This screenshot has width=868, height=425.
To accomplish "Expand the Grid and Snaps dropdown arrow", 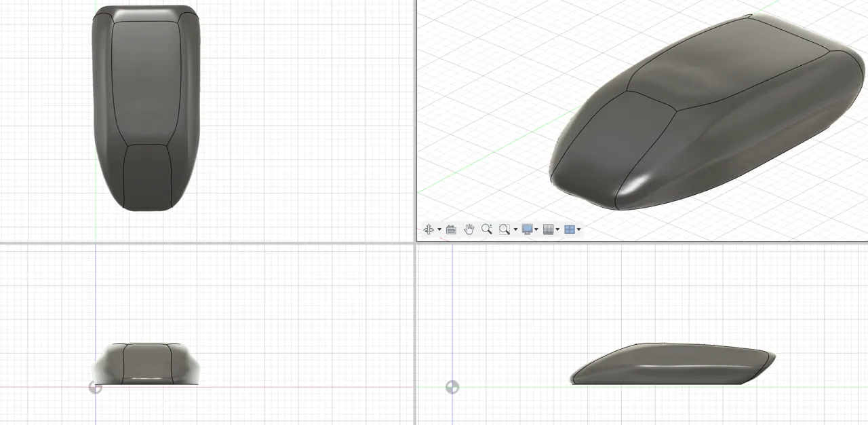I will 557,229.
